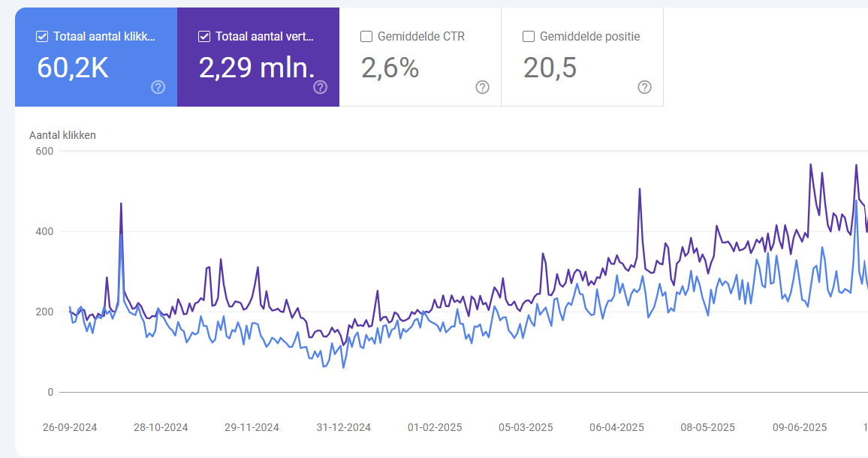Open the help icon on the purple impressions card
The height and width of the screenshot is (458, 868).
(x=320, y=87)
